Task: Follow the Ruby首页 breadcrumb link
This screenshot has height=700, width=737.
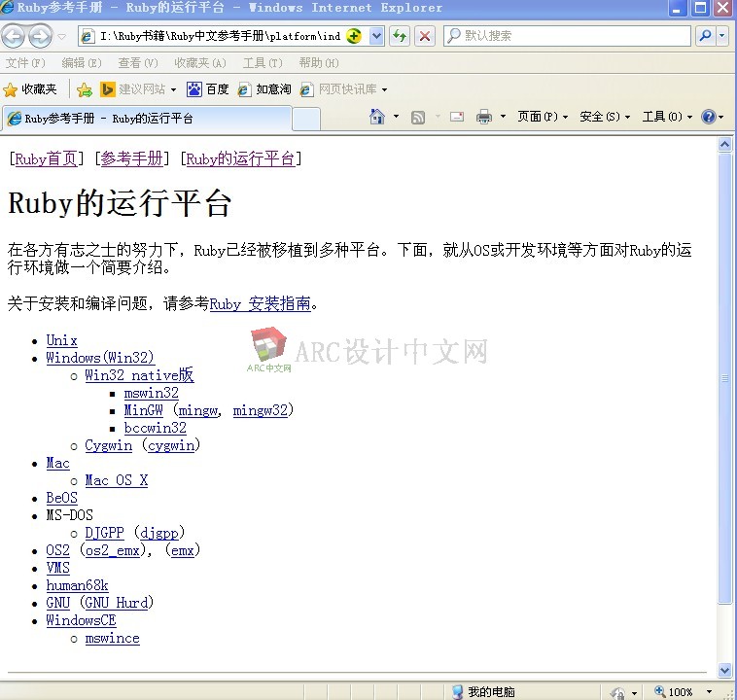Action: pos(46,158)
